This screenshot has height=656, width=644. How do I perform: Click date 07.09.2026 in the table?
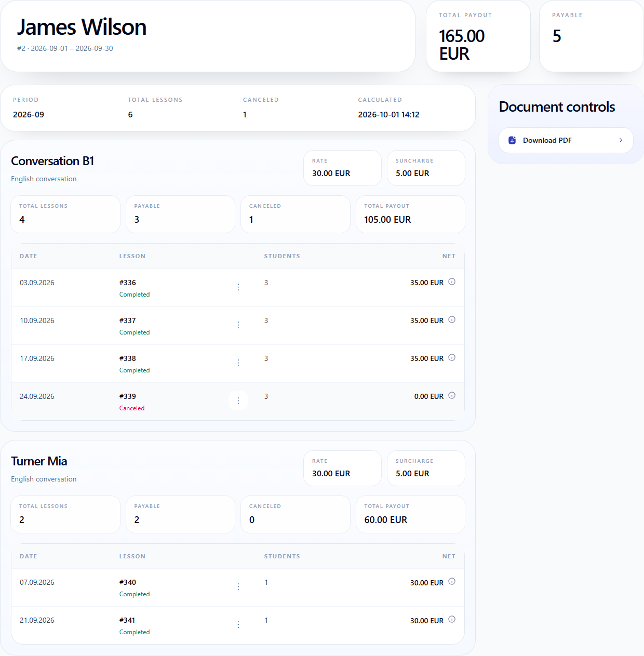pyautogui.click(x=37, y=583)
